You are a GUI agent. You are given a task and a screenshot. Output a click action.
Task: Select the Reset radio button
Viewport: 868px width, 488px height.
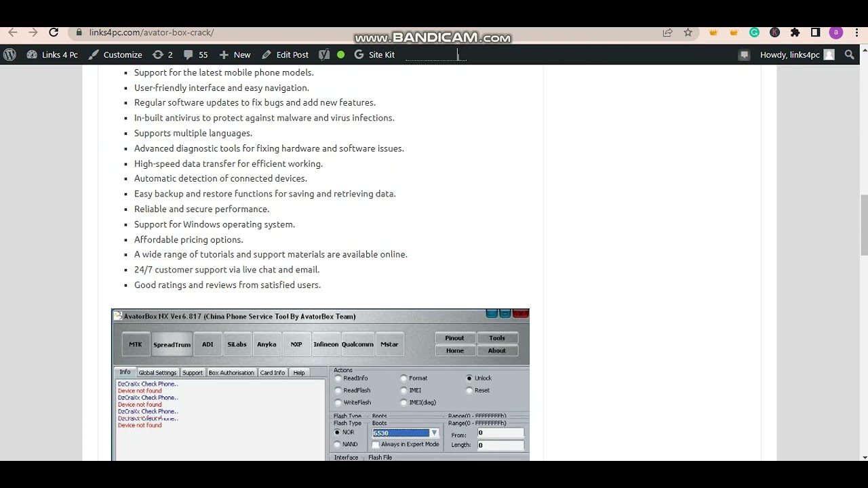tap(469, 390)
